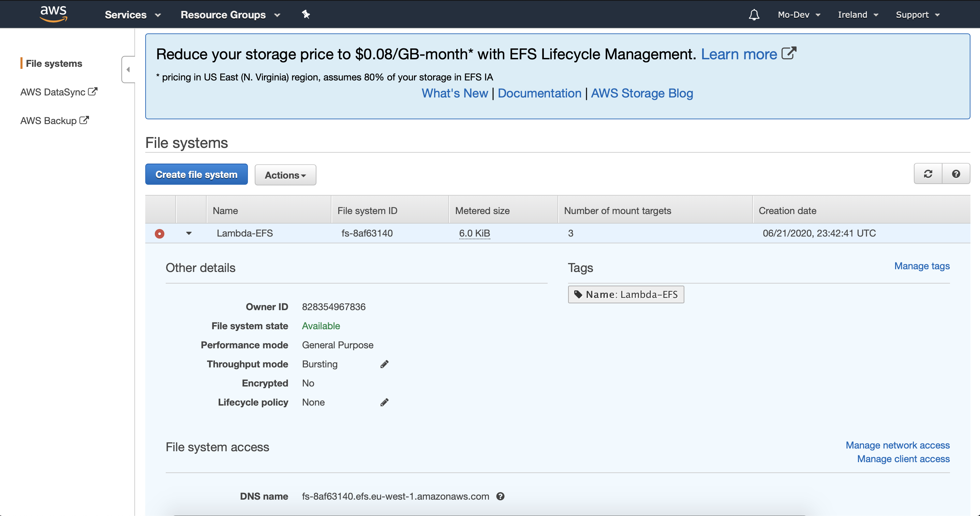This screenshot has height=516, width=980.
Task: Click the AWS logo home icon
Action: click(53, 14)
